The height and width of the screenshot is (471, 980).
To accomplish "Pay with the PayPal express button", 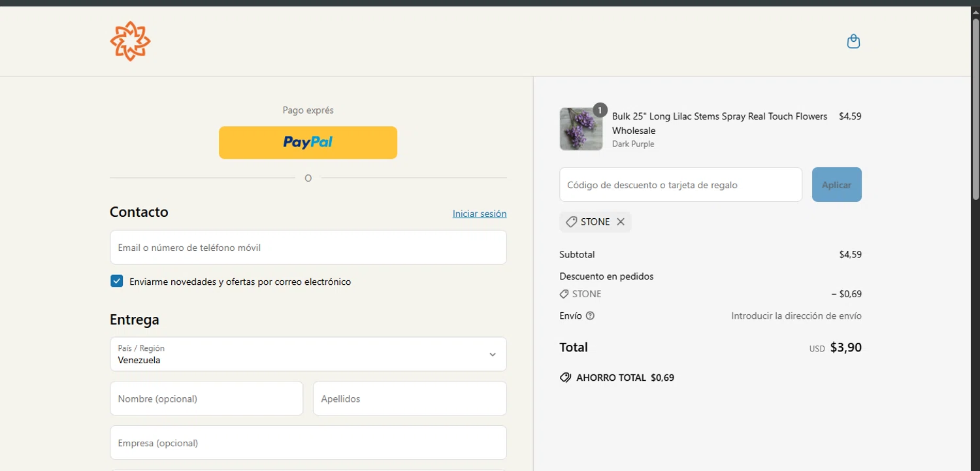I will [x=308, y=142].
